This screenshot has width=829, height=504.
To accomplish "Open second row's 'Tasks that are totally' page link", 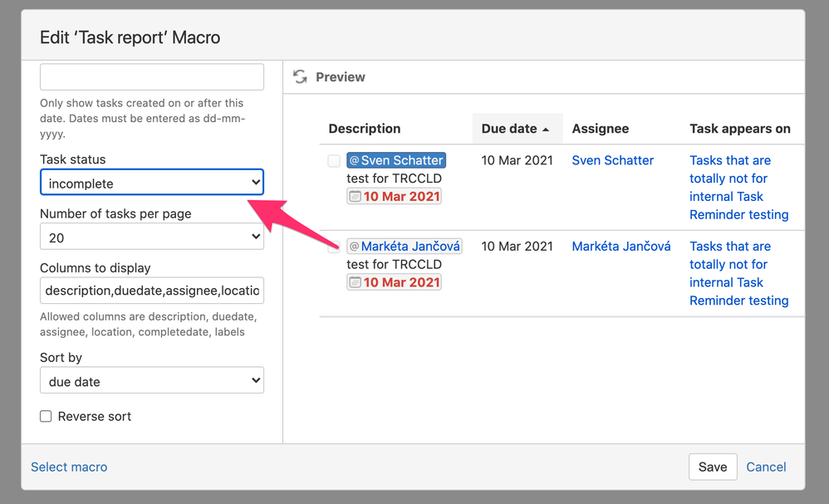I will coord(739,274).
